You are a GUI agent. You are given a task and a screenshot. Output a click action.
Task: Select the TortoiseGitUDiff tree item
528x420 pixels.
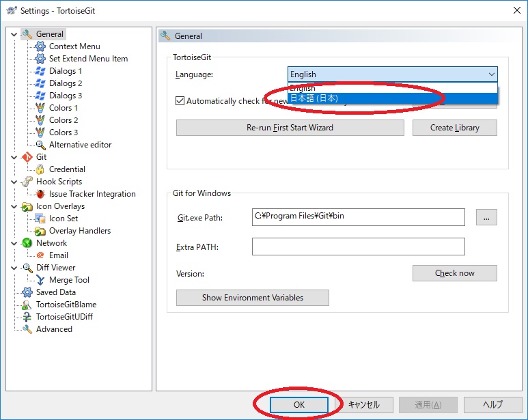[x=64, y=317]
